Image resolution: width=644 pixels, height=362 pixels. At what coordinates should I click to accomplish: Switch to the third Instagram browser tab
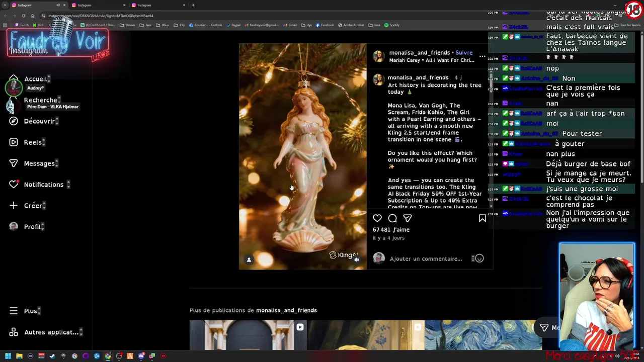coord(158,5)
